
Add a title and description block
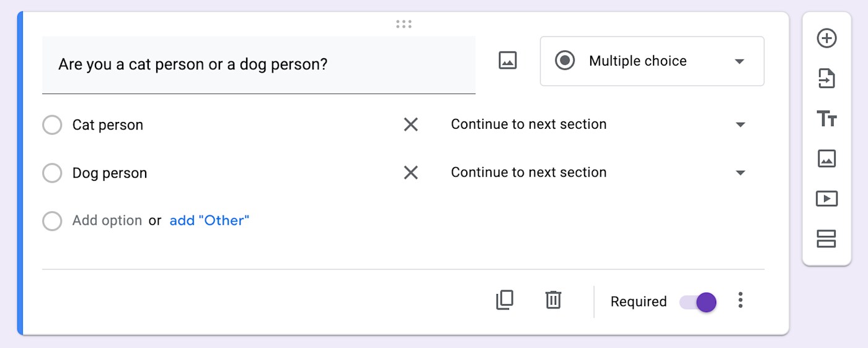826,118
